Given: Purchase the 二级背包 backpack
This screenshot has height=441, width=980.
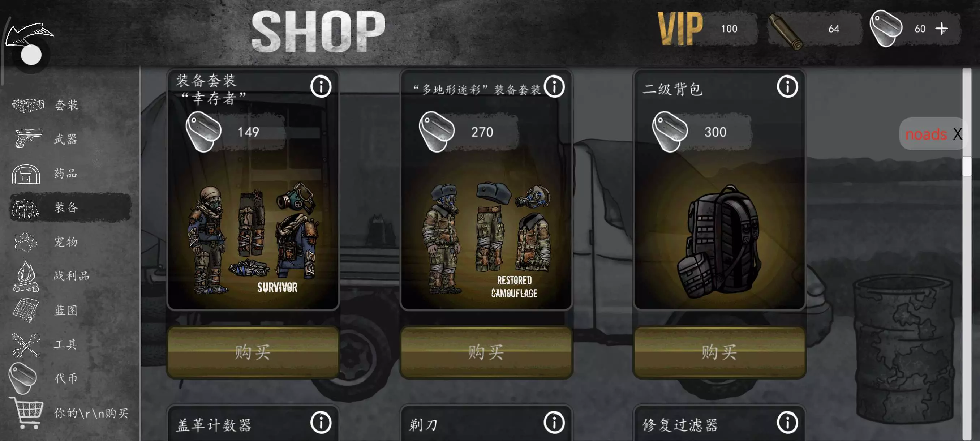Looking at the screenshot, I should pos(719,352).
